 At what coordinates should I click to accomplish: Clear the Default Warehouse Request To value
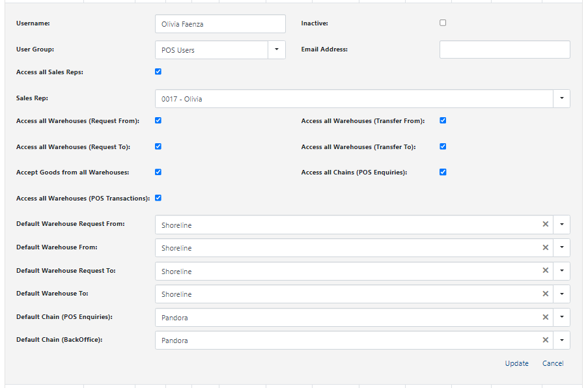(546, 271)
